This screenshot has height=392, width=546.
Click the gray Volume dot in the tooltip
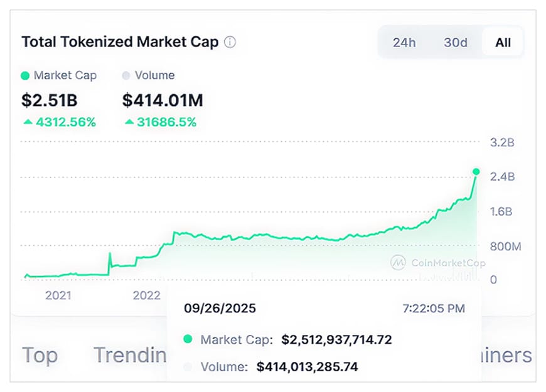point(187,367)
